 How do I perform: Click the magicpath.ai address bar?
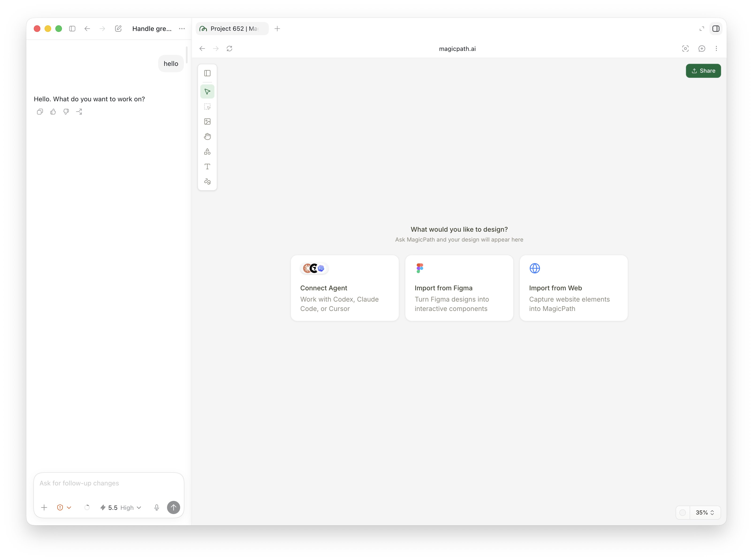point(457,49)
